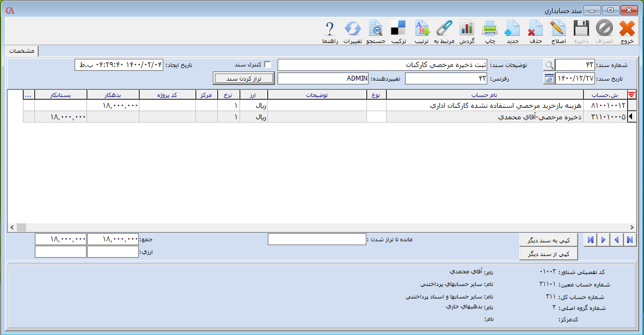This screenshot has width=644, height=335.
Task: Open the calendar picker beside تاریخ سند
Action: (x=549, y=79)
